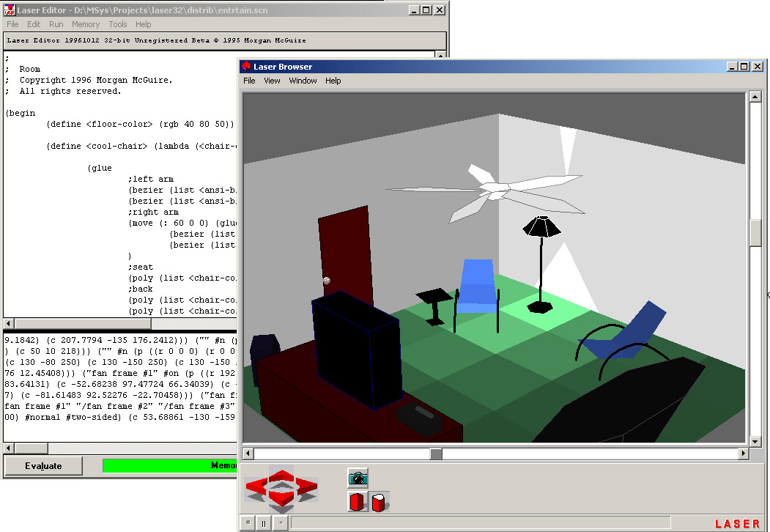Pause the animation playback

pos(263,523)
